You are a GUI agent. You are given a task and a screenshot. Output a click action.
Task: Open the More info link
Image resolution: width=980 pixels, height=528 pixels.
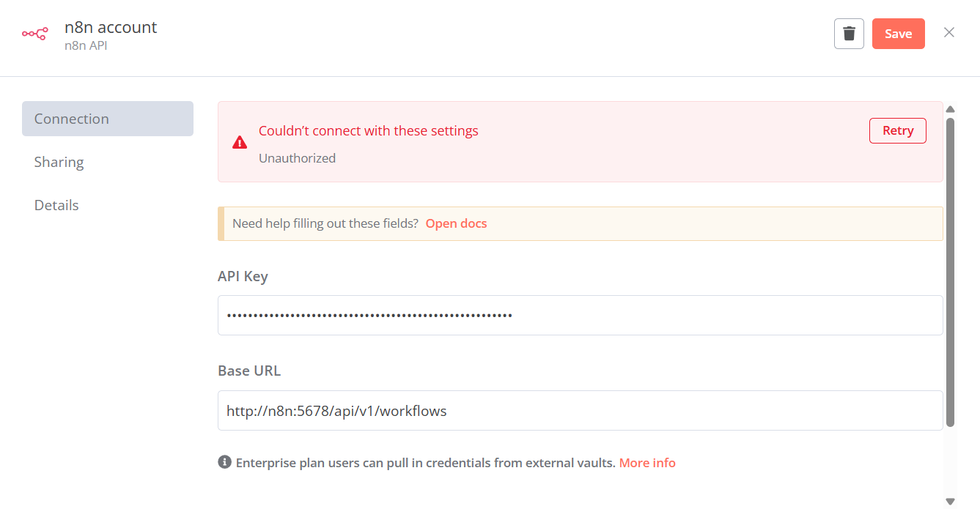tap(647, 463)
